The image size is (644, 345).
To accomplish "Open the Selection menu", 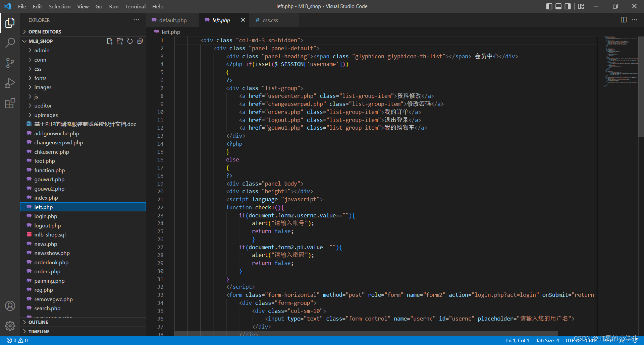I will coord(59,6).
